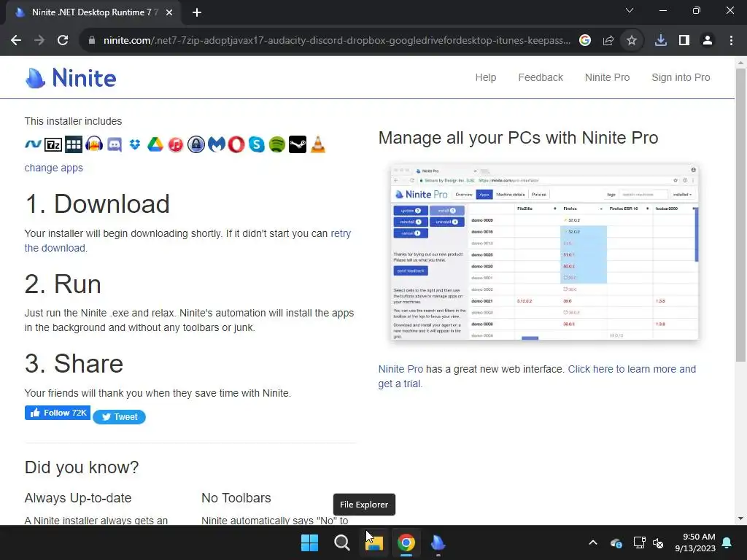Open Chrome profile avatar menu
The image size is (747, 560).
click(708, 41)
